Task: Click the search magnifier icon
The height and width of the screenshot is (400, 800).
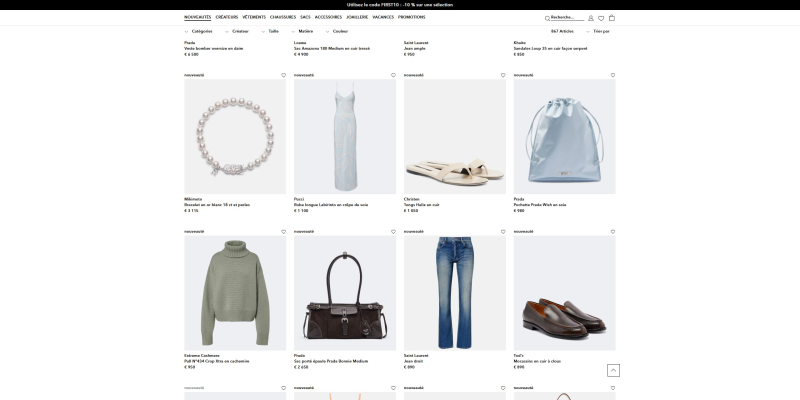Action: (x=547, y=18)
